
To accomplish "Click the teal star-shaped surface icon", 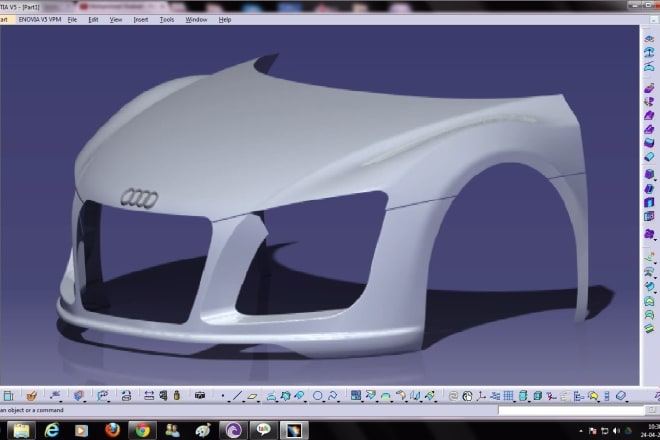I will pyautogui.click(x=285, y=396).
